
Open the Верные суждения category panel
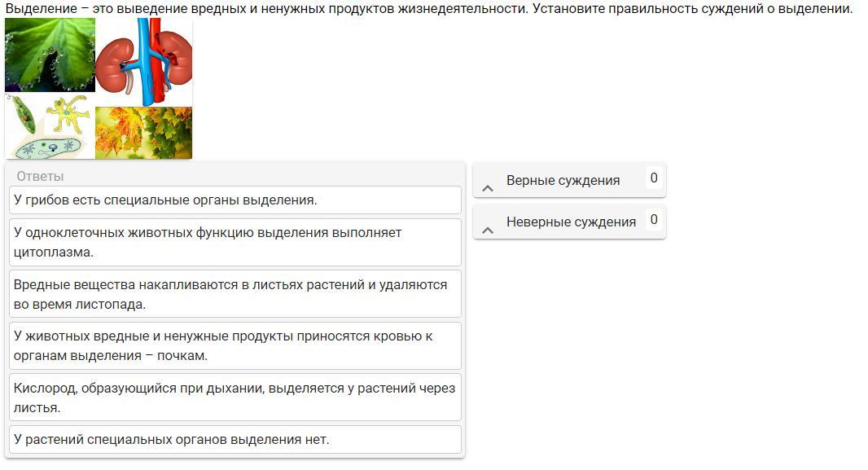pos(570,180)
